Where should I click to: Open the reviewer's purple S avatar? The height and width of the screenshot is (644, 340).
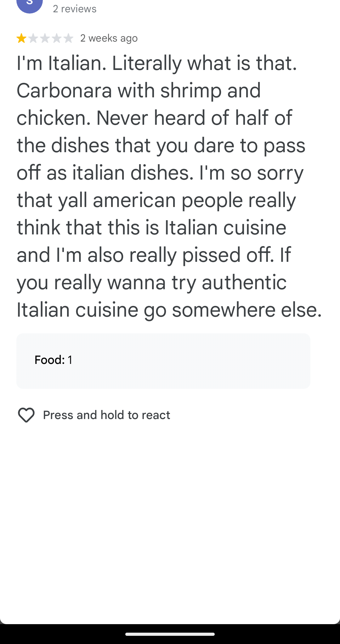(x=30, y=4)
